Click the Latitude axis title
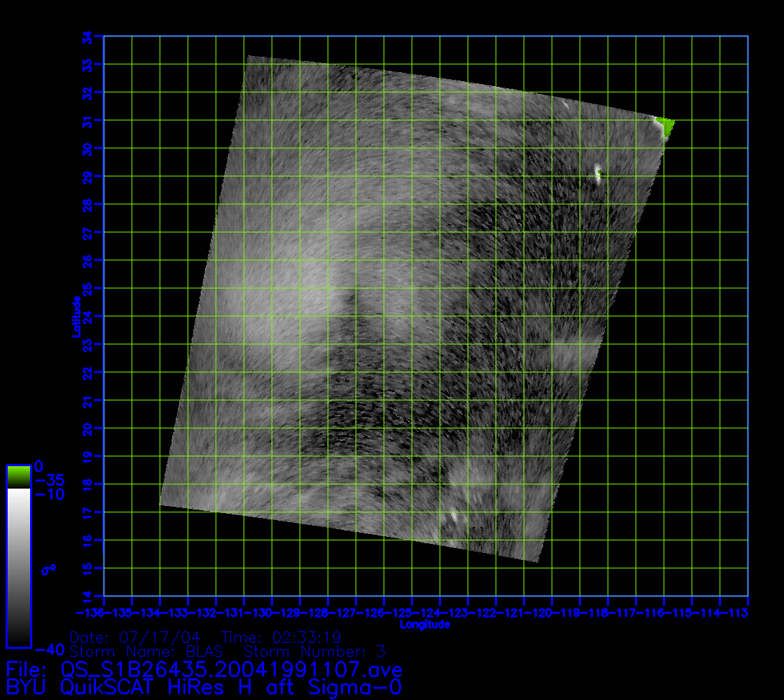The height and width of the screenshot is (700, 784). 76,316
